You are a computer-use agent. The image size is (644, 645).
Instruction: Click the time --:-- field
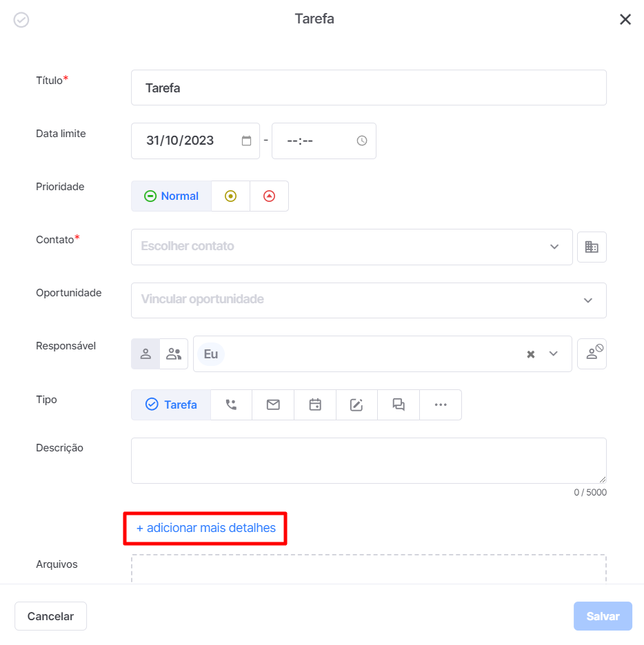click(324, 141)
